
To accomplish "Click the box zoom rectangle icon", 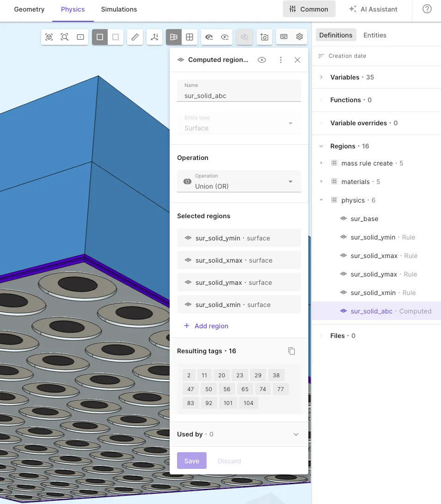I will pyautogui.click(x=80, y=37).
